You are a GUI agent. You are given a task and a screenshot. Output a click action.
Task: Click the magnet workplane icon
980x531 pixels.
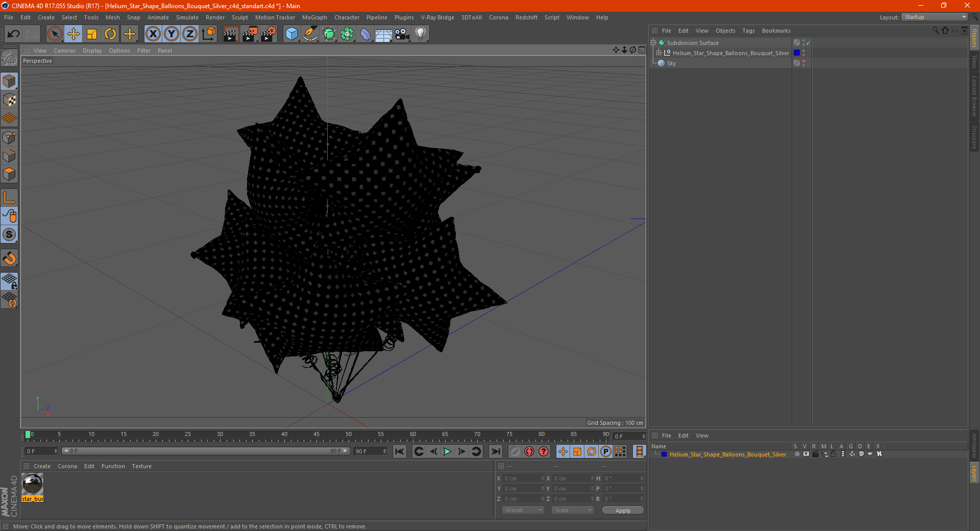click(x=9, y=258)
